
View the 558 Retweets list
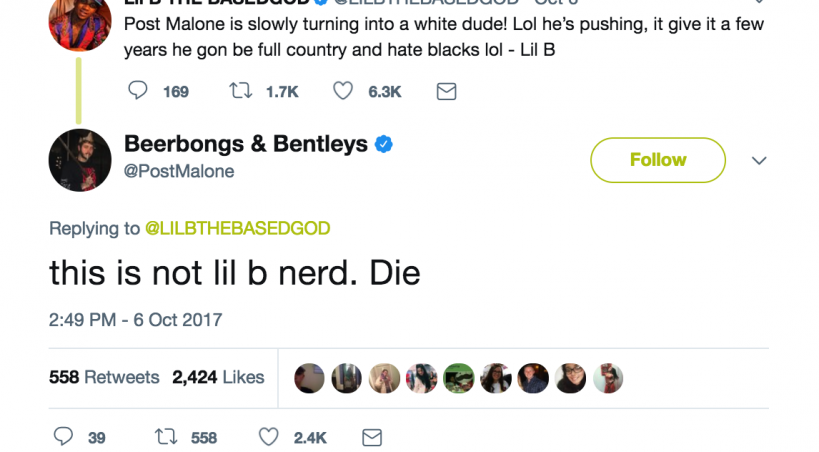104,377
